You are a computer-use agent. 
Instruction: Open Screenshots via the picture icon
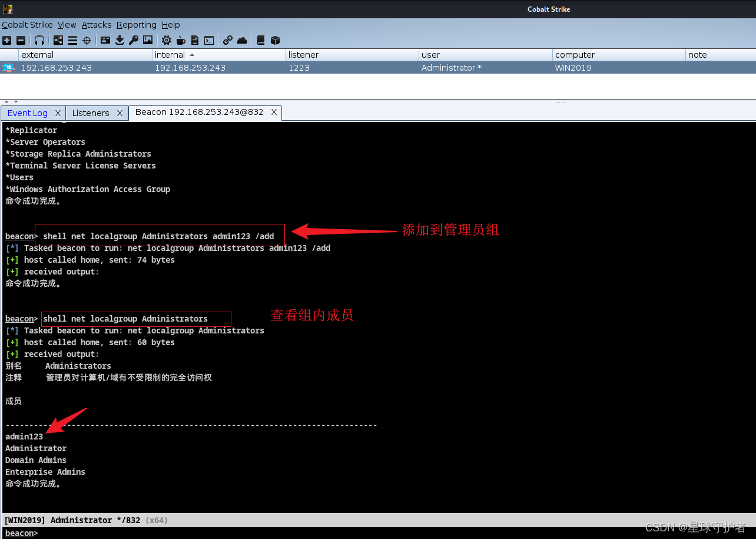coord(148,40)
